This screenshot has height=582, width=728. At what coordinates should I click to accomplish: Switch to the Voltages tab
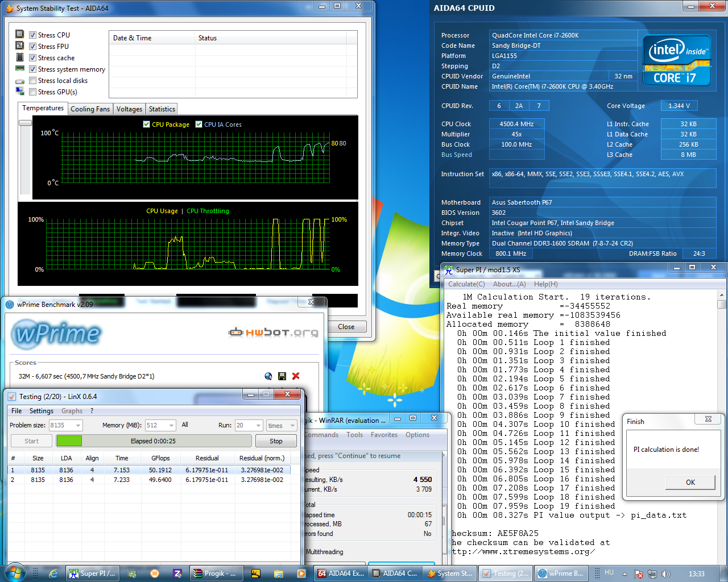click(129, 109)
